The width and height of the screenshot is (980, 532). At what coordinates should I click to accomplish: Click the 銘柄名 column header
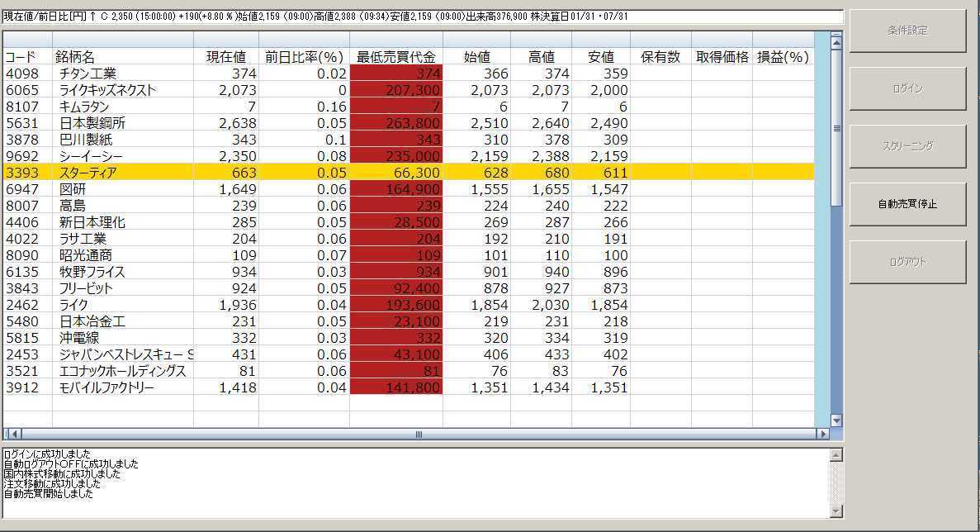pyautogui.click(x=75, y=57)
